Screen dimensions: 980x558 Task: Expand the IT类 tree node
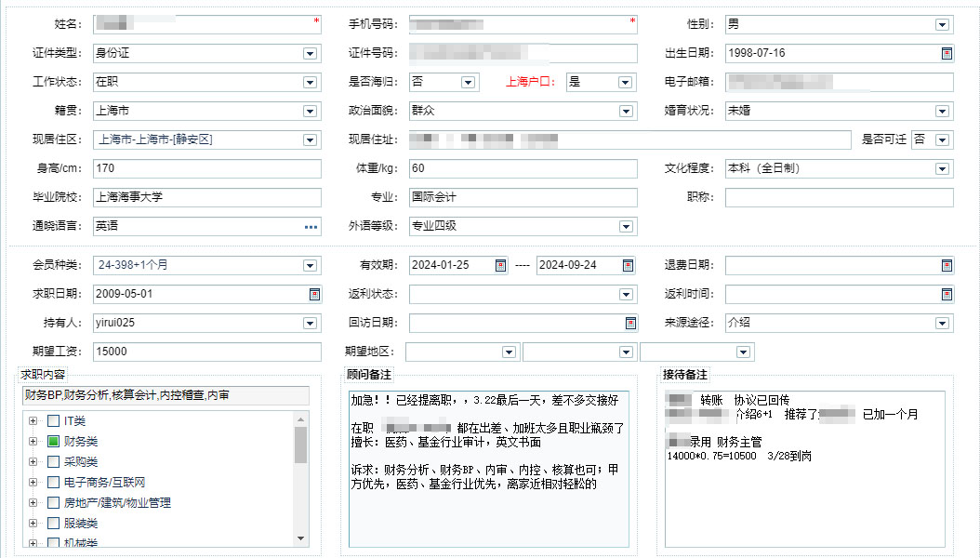pyautogui.click(x=33, y=421)
